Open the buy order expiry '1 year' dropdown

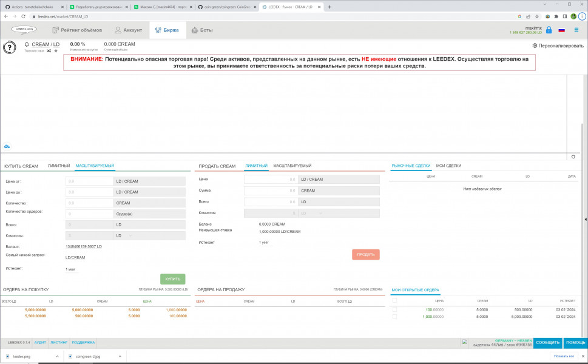click(x=70, y=269)
